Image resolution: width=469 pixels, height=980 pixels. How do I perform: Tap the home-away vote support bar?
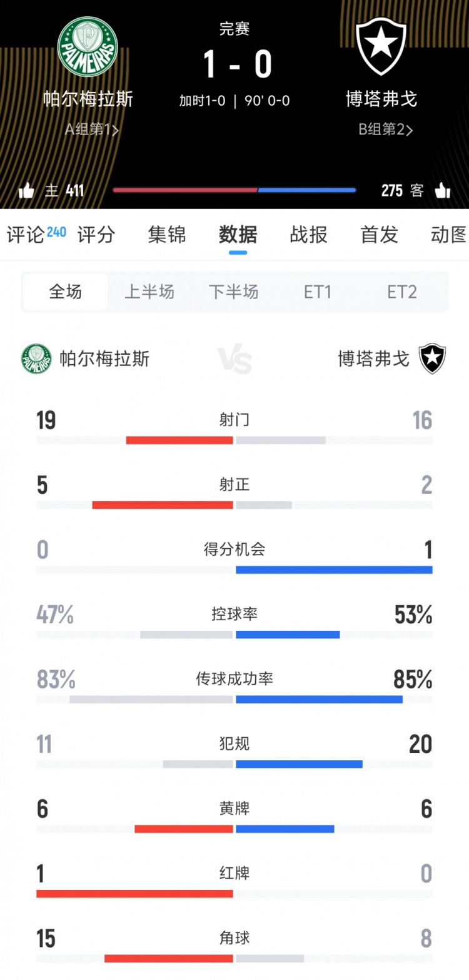pos(234,190)
